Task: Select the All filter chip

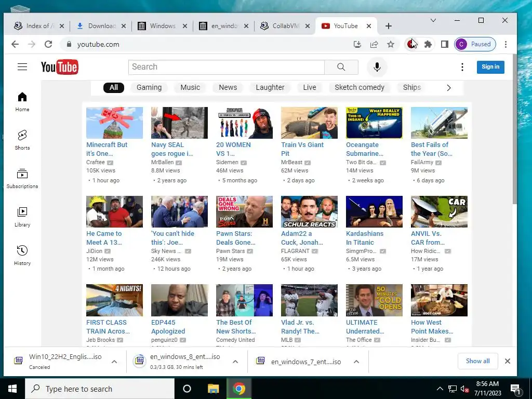Action: [114, 87]
